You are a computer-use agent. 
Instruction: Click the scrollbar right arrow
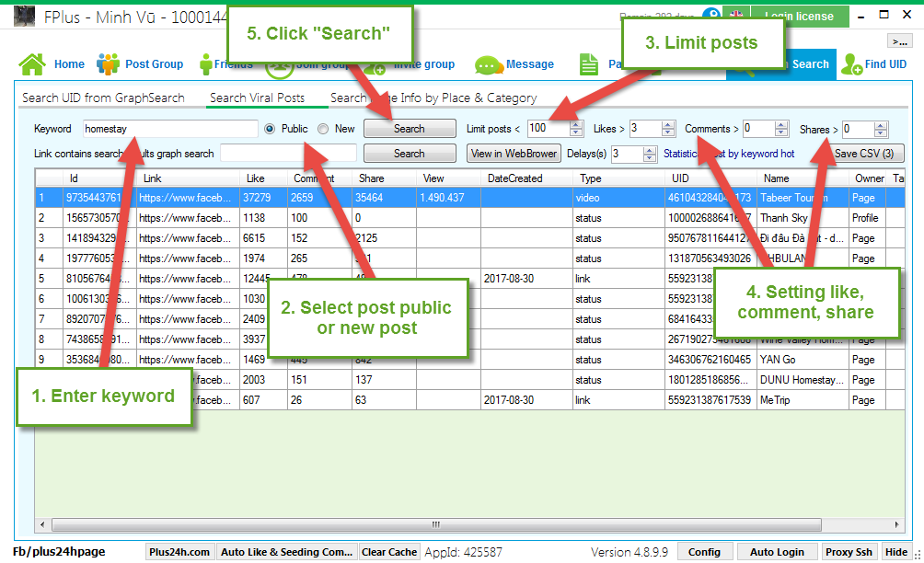tap(897, 524)
